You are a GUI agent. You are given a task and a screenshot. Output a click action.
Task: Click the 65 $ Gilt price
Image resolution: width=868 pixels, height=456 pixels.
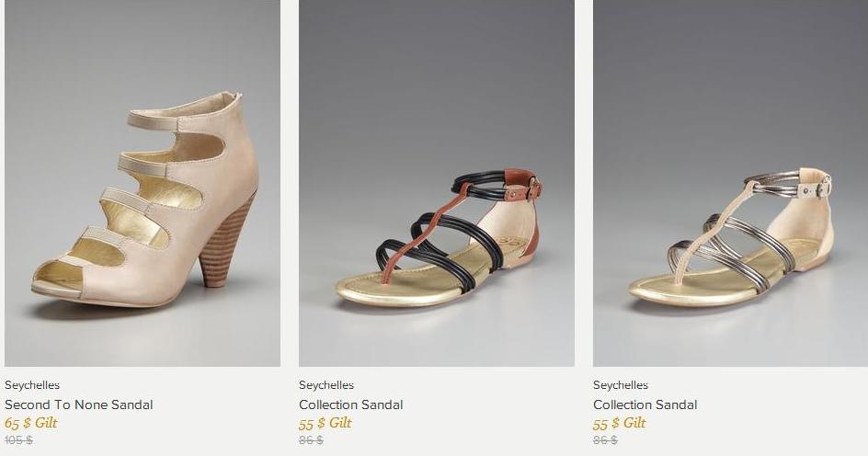[31, 423]
